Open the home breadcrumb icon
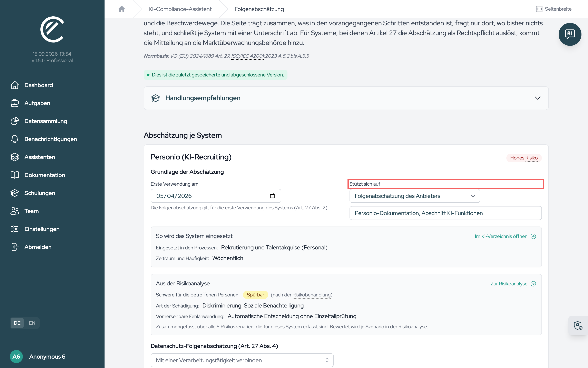The width and height of the screenshot is (588, 368). click(121, 9)
